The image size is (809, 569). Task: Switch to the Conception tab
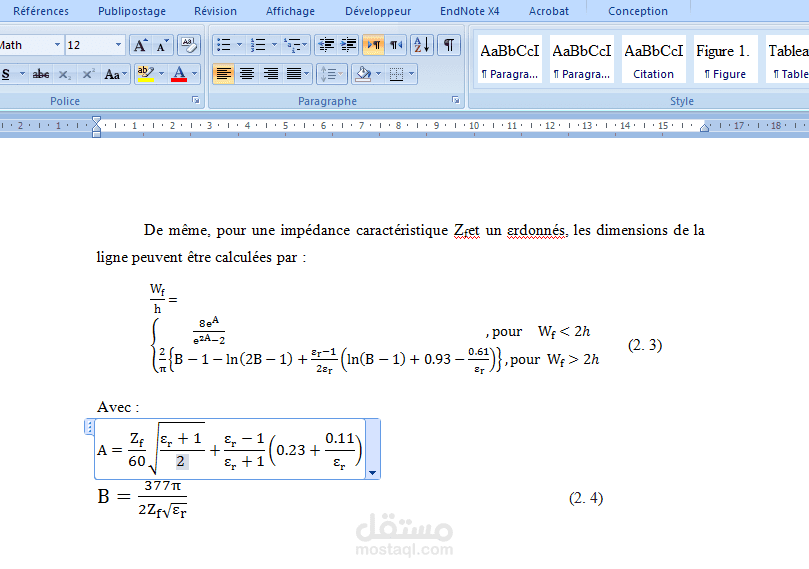(x=638, y=11)
